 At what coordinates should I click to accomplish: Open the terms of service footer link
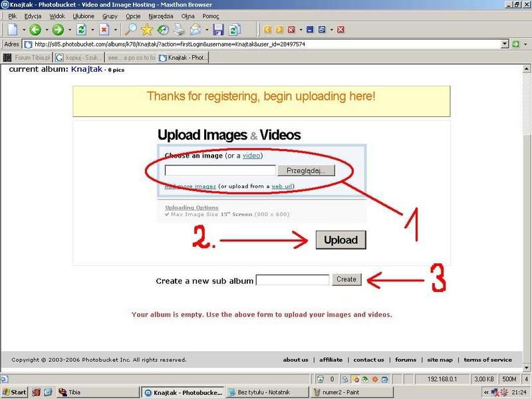click(x=487, y=360)
